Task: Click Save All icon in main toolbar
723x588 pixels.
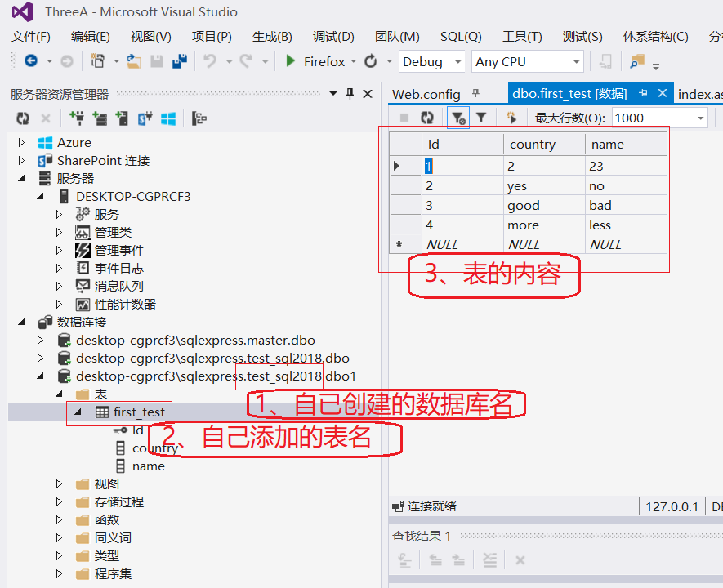Action: coord(179,61)
